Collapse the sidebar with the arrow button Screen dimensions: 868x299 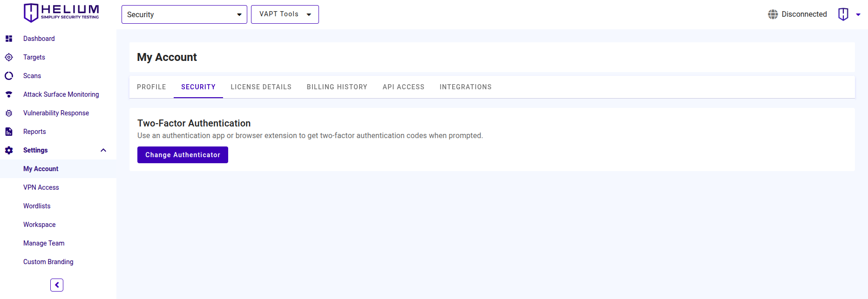tap(57, 285)
